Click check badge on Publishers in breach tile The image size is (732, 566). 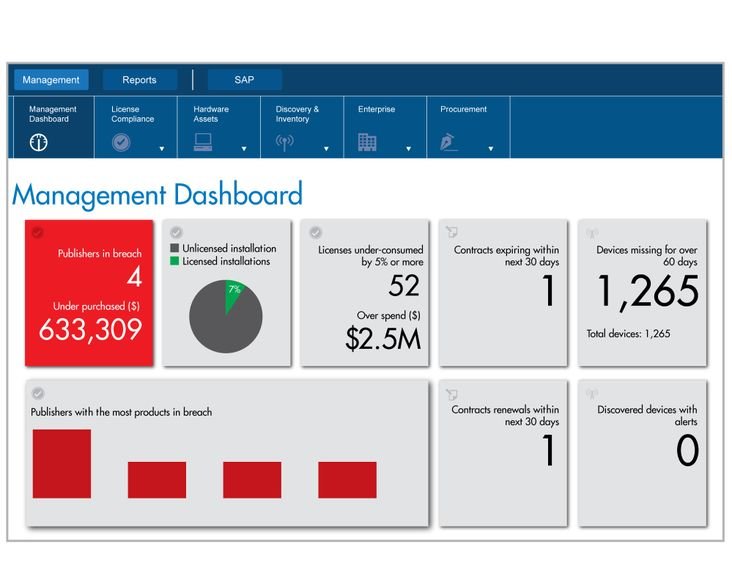click(x=37, y=232)
